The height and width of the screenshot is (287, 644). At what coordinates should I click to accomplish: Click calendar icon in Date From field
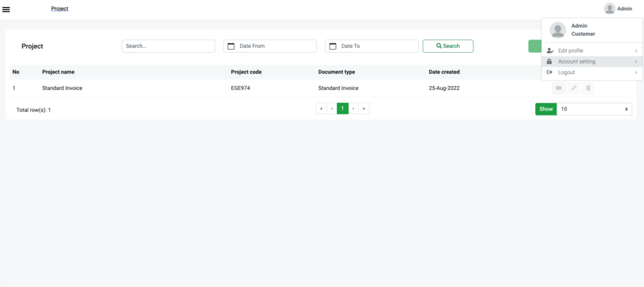[x=231, y=46]
